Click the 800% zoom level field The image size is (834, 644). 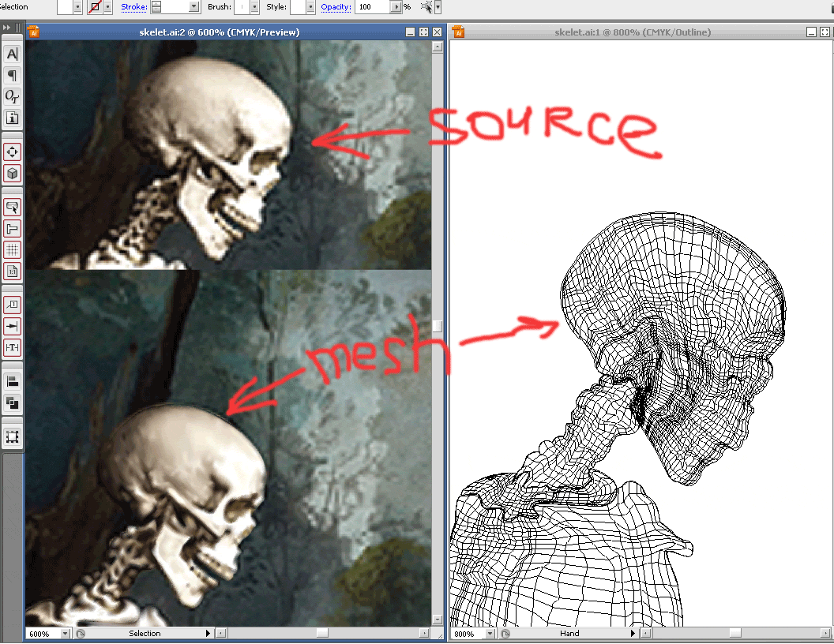468,634
